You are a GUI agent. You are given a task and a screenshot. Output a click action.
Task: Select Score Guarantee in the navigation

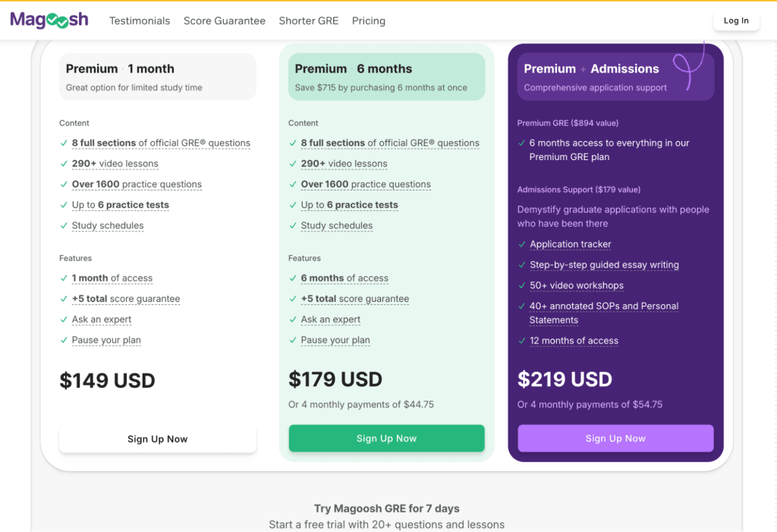224,20
